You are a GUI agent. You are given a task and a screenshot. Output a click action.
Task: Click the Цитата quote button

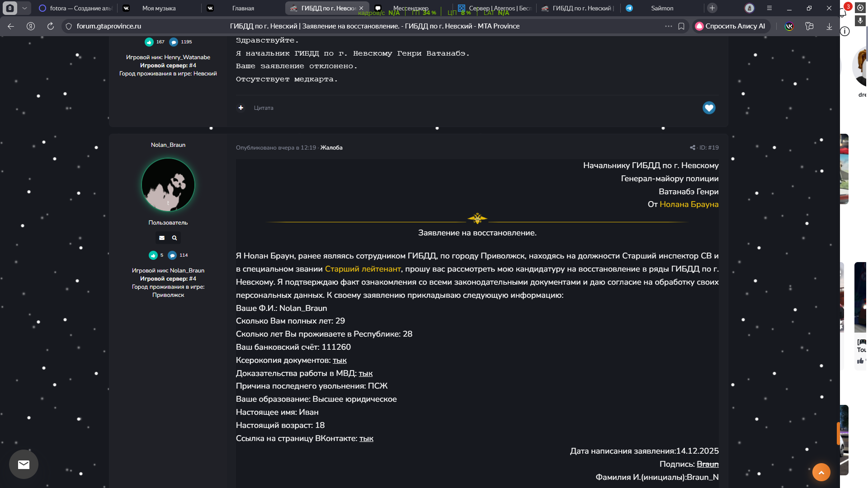tap(264, 108)
